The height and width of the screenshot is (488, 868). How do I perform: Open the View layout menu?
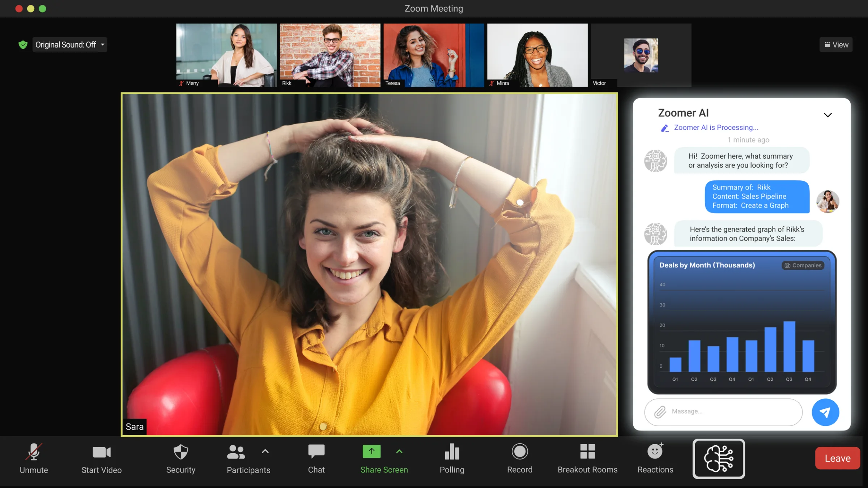836,44
